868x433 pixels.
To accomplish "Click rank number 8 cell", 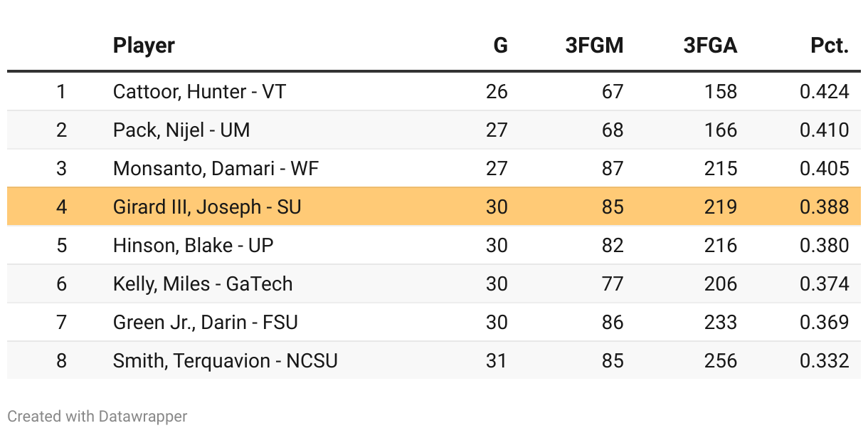I will pyautogui.click(x=61, y=361).
